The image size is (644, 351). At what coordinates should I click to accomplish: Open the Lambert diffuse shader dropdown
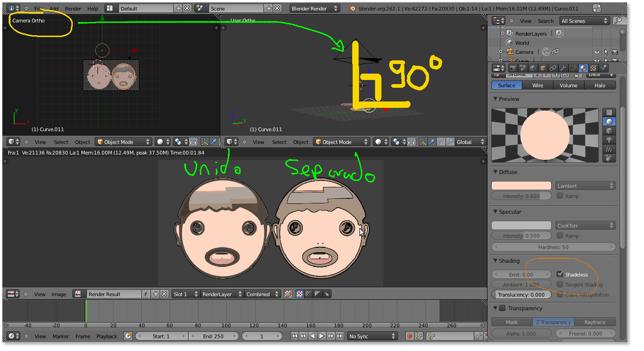click(585, 186)
